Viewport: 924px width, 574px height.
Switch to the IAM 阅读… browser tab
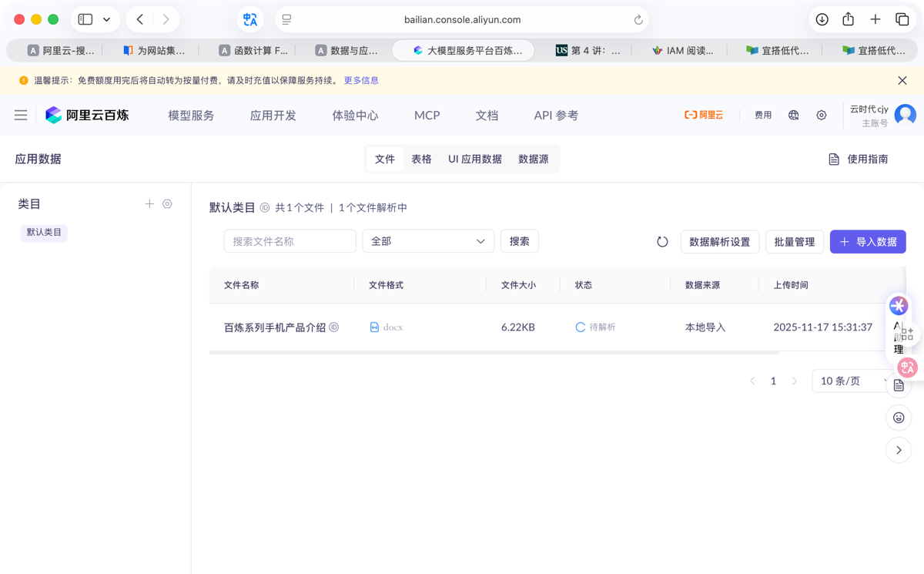coord(681,50)
